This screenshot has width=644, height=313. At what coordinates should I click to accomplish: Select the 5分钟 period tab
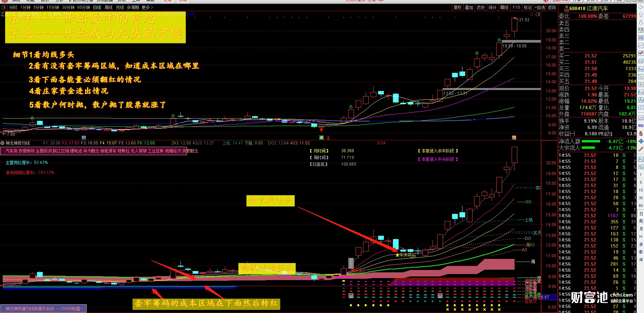[38, 7]
